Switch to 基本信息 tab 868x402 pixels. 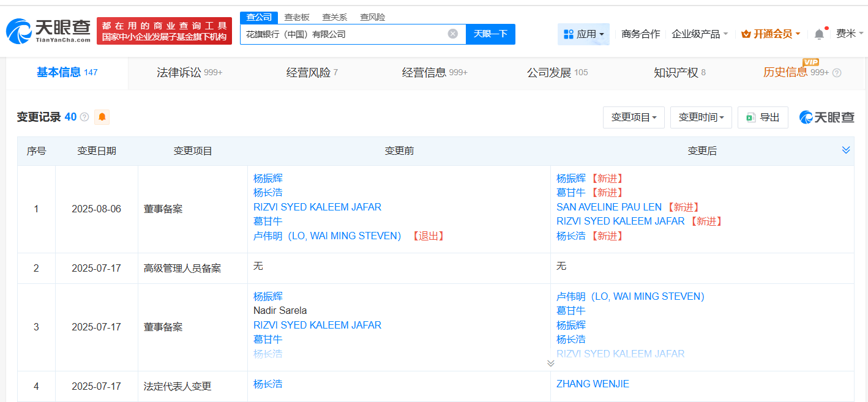click(x=67, y=72)
